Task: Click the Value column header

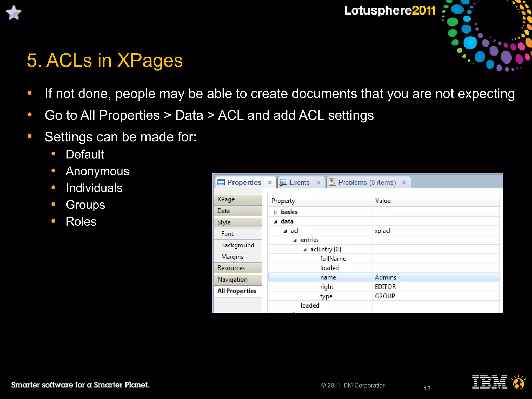Action: 436,201
